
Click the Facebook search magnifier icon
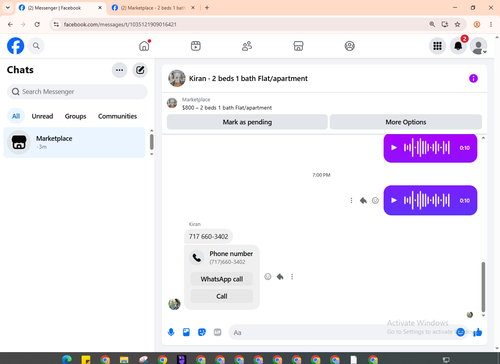click(36, 46)
